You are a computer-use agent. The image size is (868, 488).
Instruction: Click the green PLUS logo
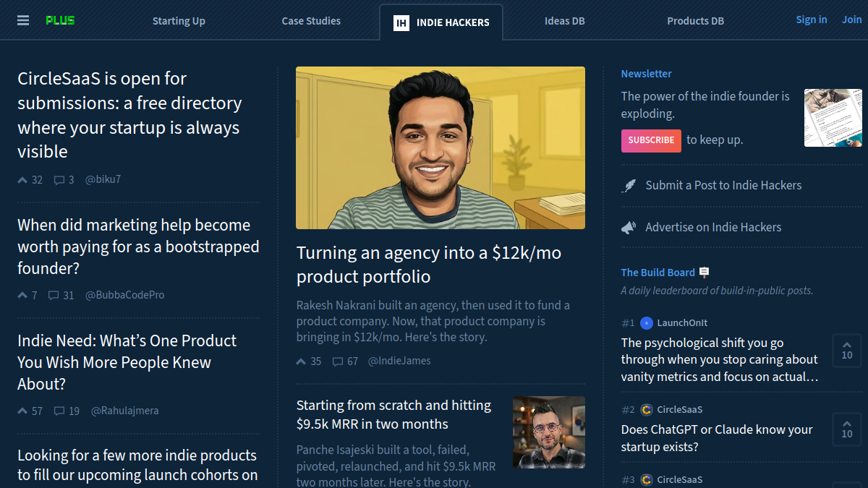[x=60, y=21]
